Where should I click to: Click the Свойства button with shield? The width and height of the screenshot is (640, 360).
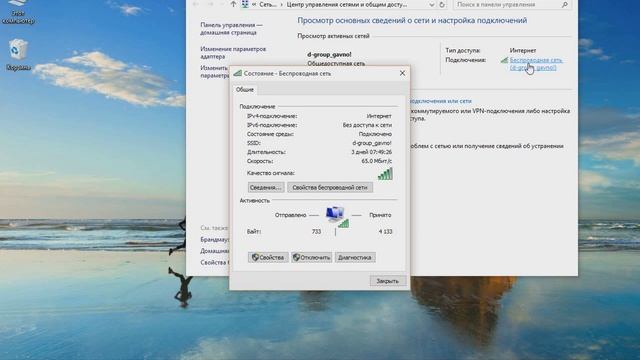268,258
